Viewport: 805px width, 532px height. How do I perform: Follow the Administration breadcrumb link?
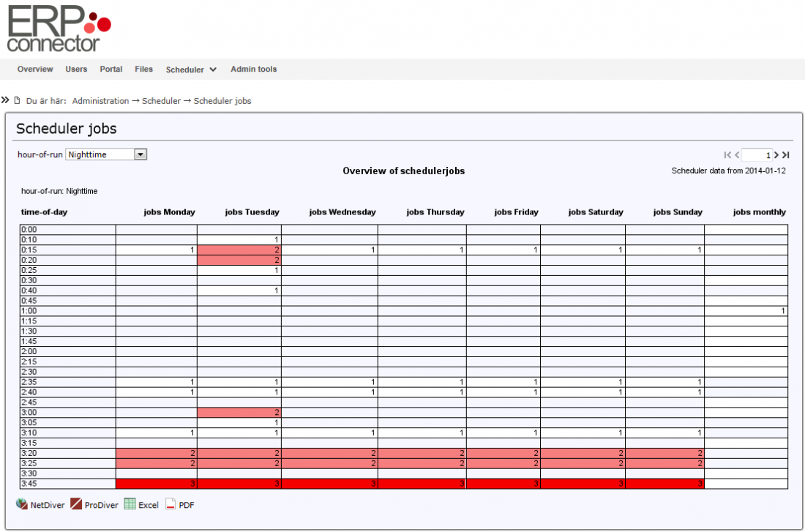click(x=100, y=101)
